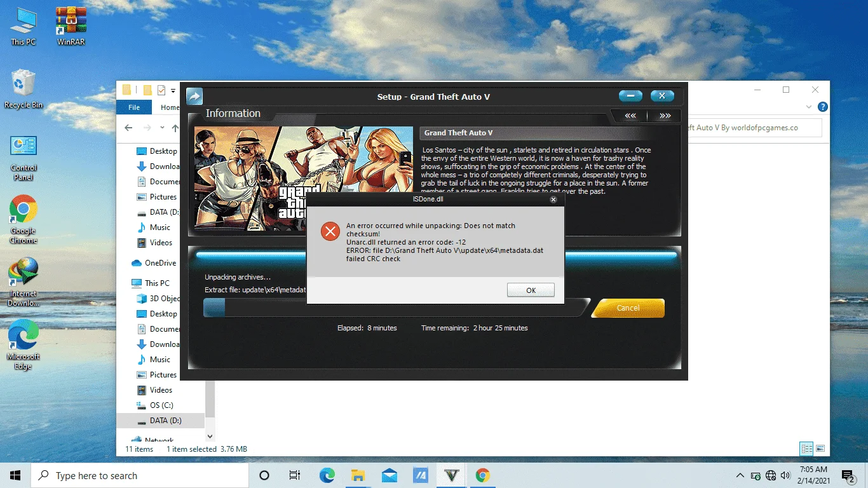868x488 pixels.
Task: Open Internet Download Manager desktop icon
Action: (24, 281)
